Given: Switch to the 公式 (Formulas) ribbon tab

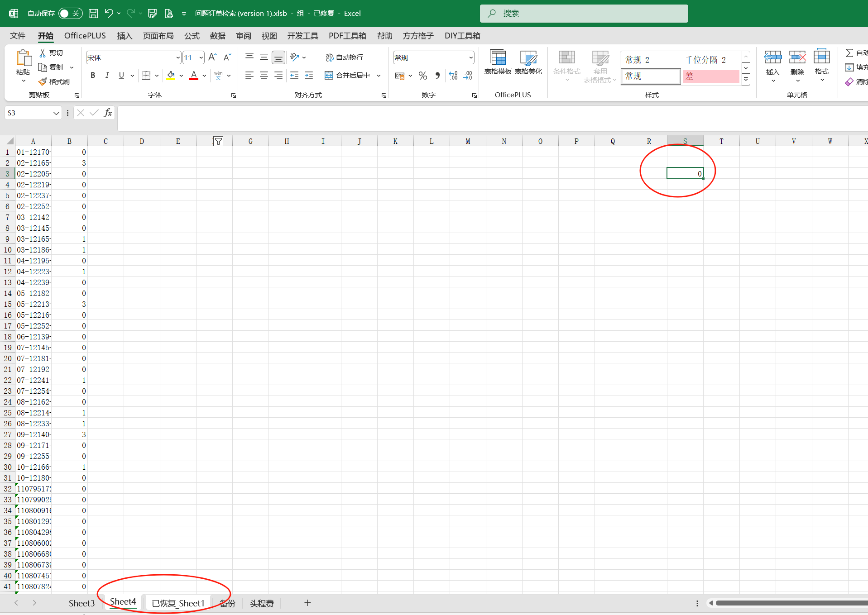Looking at the screenshot, I should (x=192, y=36).
